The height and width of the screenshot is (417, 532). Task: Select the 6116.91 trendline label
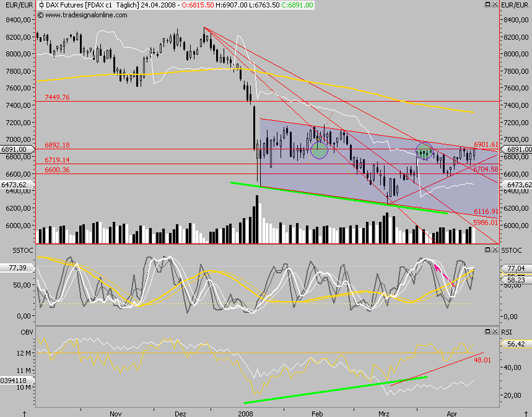[486, 211]
